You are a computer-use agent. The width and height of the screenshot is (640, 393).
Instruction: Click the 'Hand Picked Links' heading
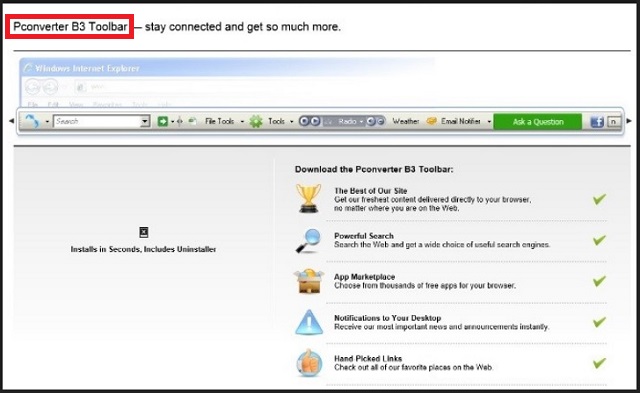click(x=368, y=358)
